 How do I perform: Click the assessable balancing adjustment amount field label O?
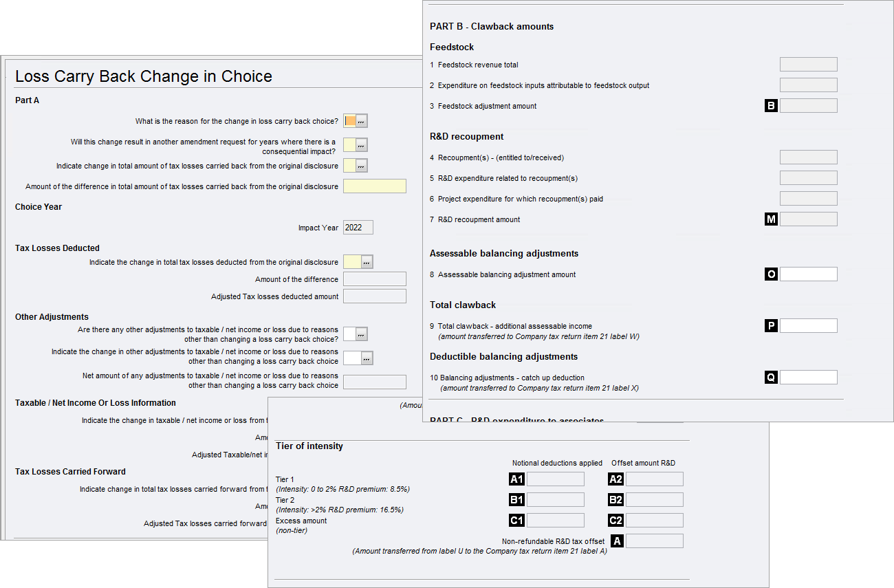[809, 274]
